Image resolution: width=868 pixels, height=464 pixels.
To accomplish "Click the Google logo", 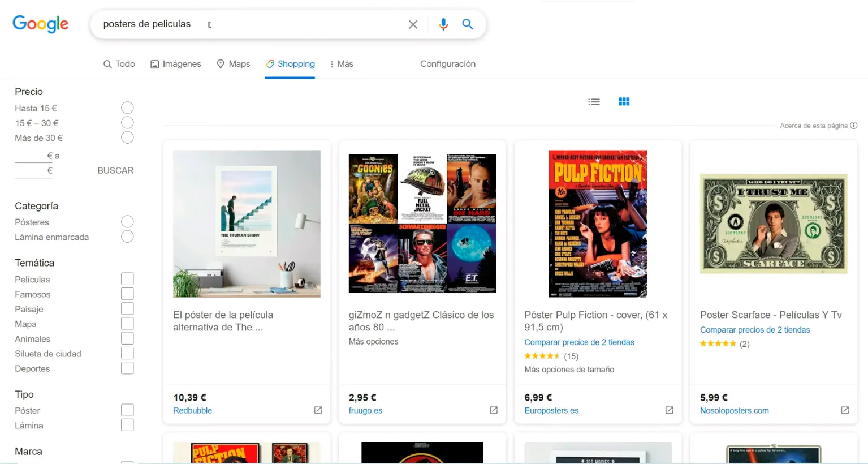I will (x=41, y=24).
